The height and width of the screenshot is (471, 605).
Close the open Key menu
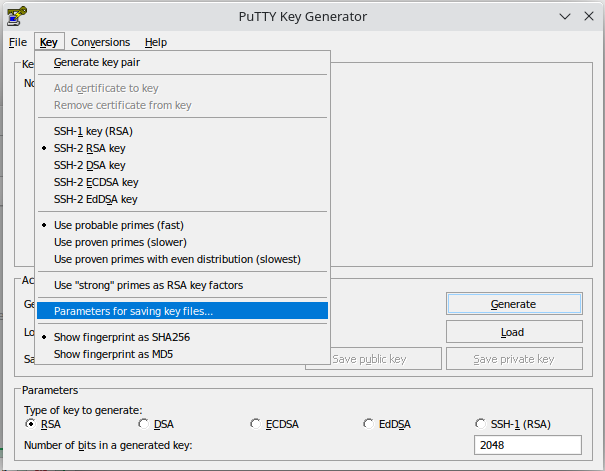point(49,42)
